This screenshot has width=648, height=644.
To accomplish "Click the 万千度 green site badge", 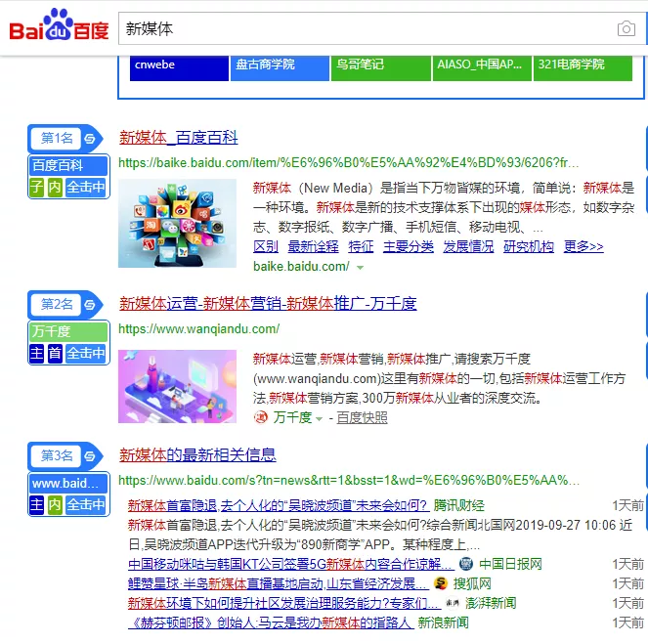I will [68, 331].
